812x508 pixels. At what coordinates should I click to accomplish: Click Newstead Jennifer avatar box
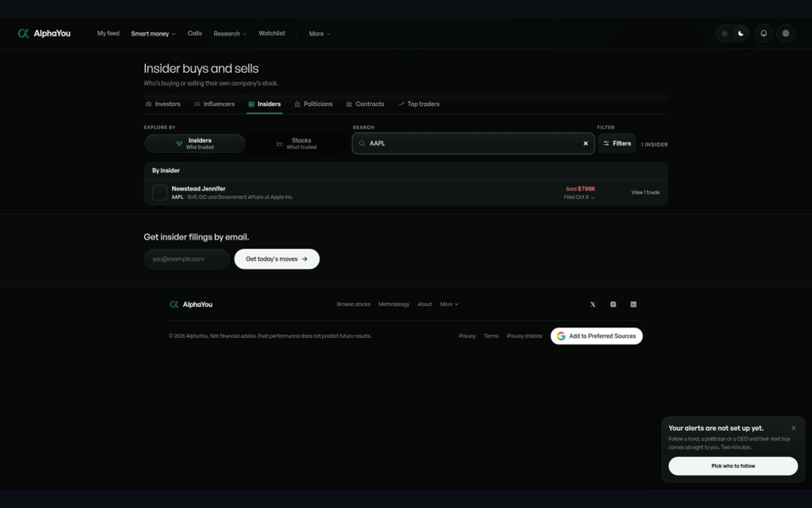[x=160, y=192]
